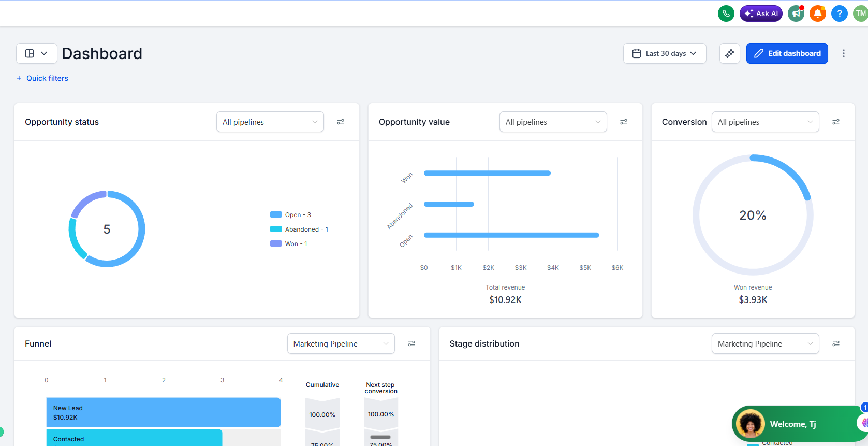Open the dashboard layout switcher dropdown
Viewport: 868px width, 446px height.
coord(37,53)
